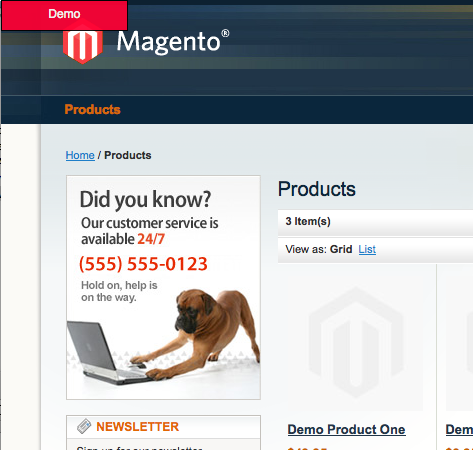The height and width of the screenshot is (450, 473).
Task: Open the Products navigation menu item
Action: (92, 109)
